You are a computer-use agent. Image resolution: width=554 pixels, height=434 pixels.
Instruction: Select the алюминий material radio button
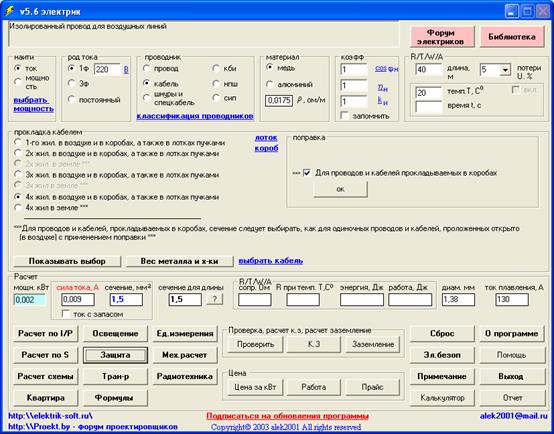(270, 84)
